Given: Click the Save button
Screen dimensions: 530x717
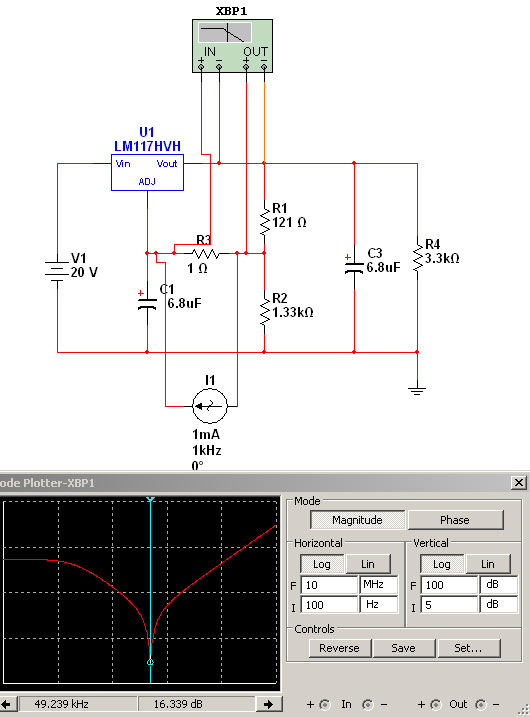Looking at the screenshot, I should 403,648.
